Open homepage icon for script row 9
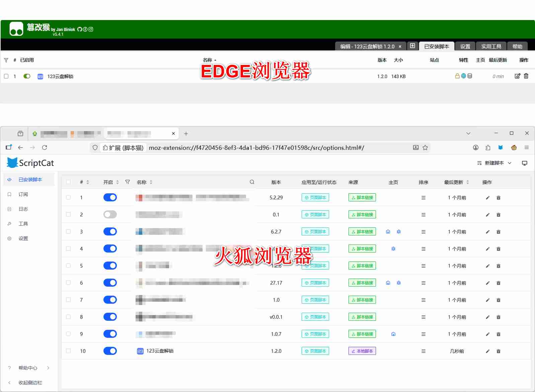 tap(393, 334)
